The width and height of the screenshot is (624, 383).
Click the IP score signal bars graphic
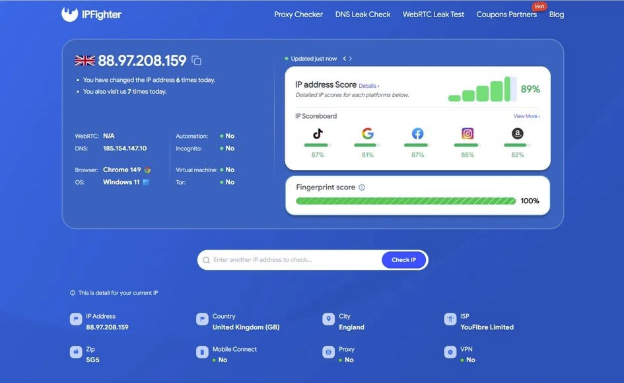click(x=482, y=89)
